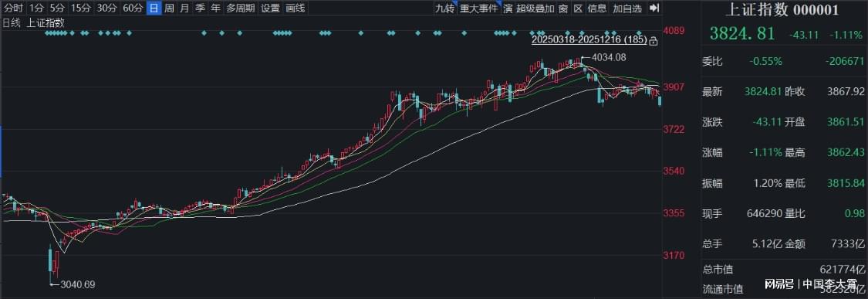Open the 画线 drawing tool
The image size is (868, 299).
point(295,8)
